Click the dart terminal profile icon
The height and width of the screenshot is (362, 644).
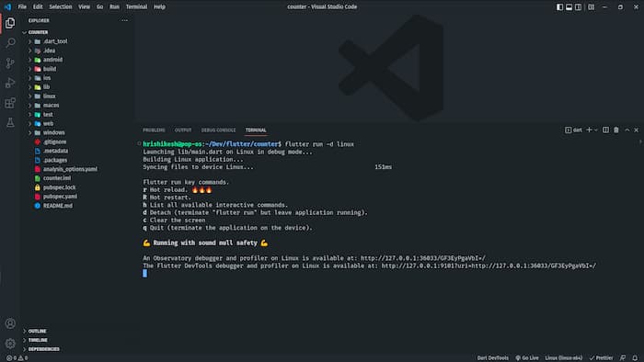pyautogui.click(x=568, y=130)
